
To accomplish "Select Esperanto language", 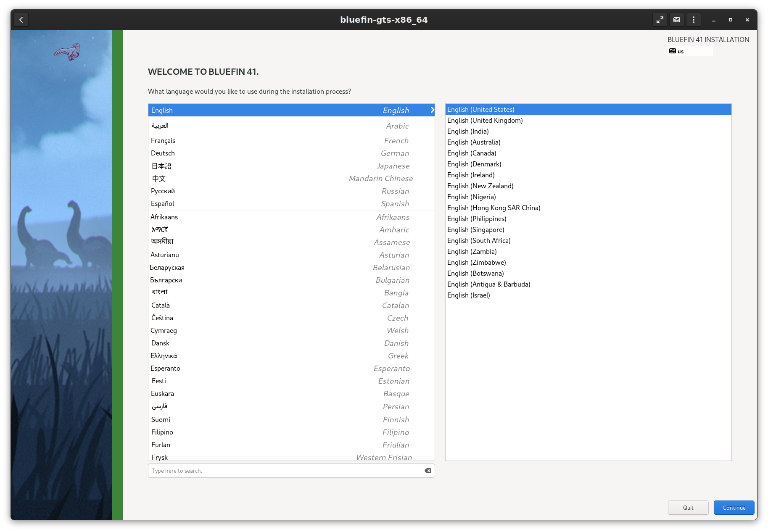I will click(x=291, y=368).
